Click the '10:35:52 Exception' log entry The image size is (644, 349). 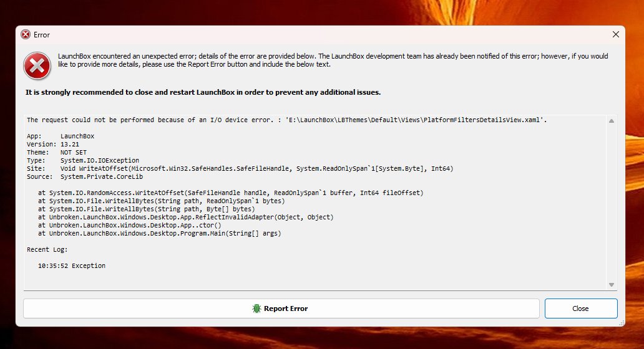pos(72,265)
